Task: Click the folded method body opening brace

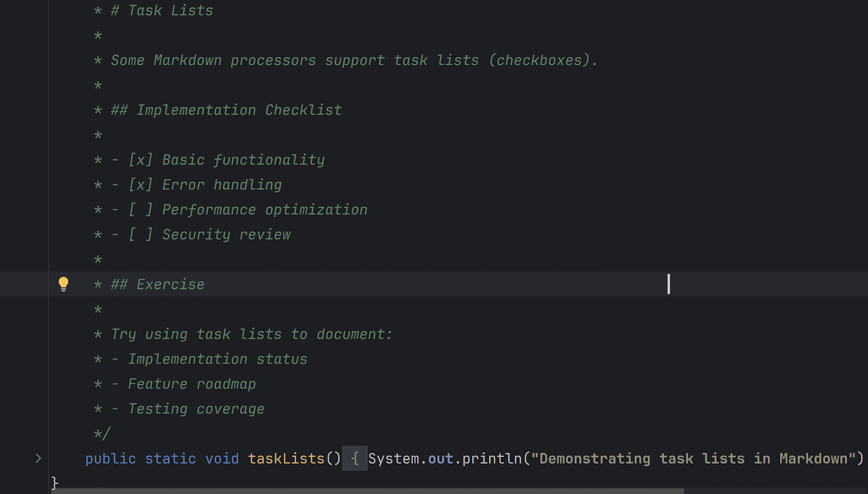Action: tap(355, 459)
